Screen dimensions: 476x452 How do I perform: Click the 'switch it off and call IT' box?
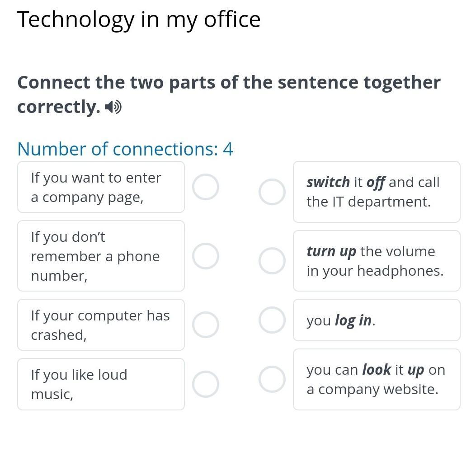coord(377,192)
